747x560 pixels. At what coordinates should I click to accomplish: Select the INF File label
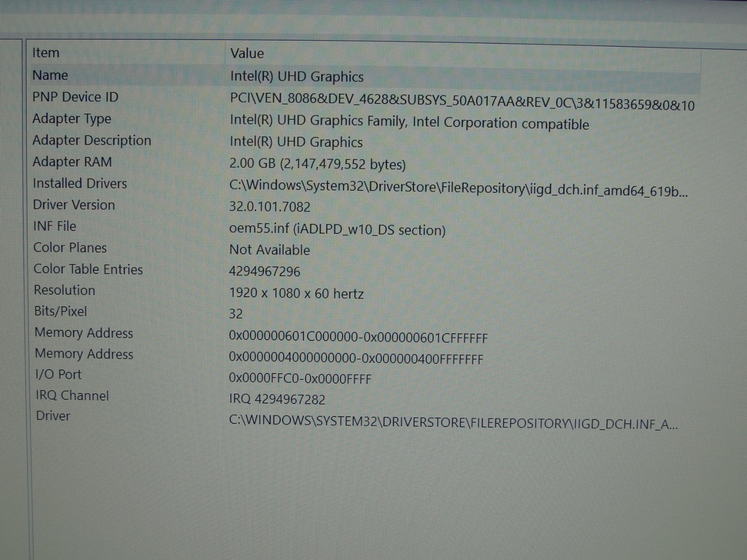55,226
